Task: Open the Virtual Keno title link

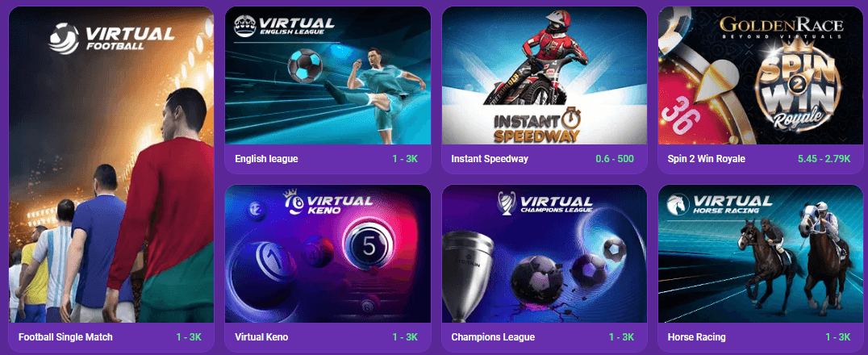Action: tap(261, 336)
